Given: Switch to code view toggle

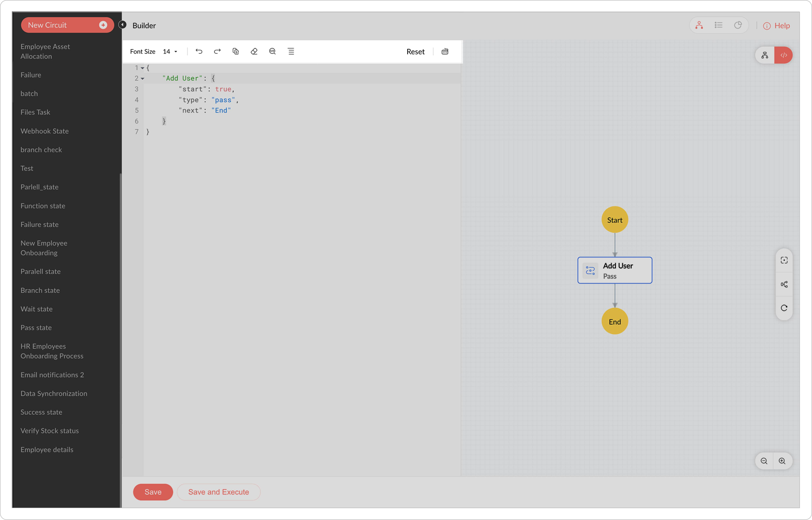Looking at the screenshot, I should click(x=784, y=55).
